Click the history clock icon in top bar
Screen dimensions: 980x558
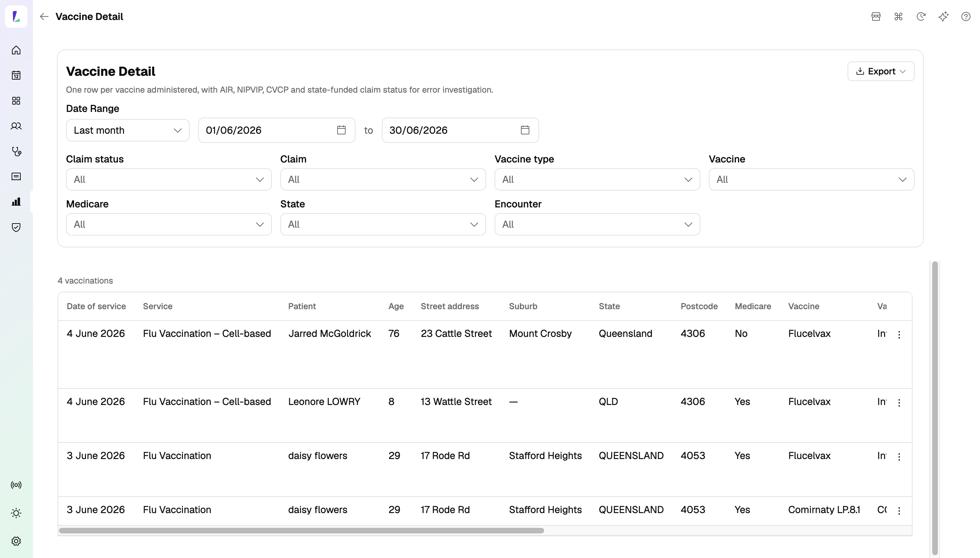921,16
